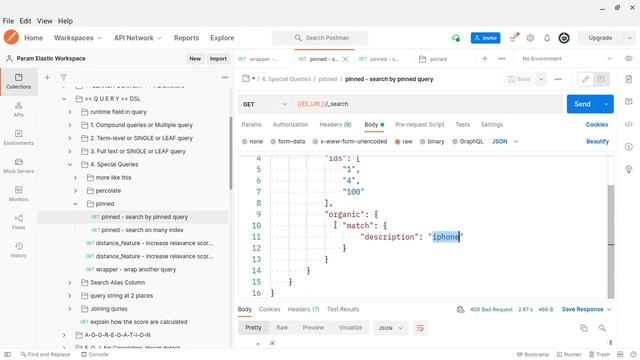Open the File menu

coord(8,21)
